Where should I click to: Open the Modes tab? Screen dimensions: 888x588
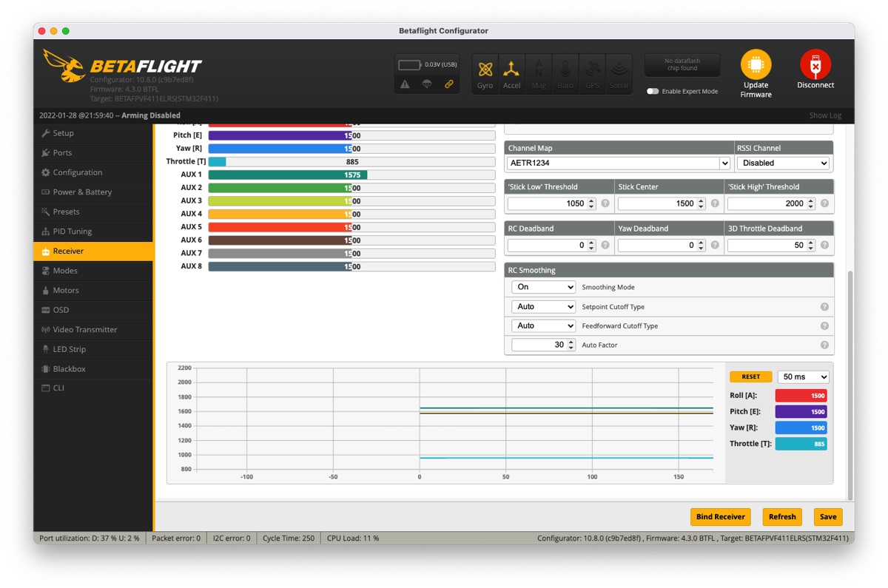[93, 271]
